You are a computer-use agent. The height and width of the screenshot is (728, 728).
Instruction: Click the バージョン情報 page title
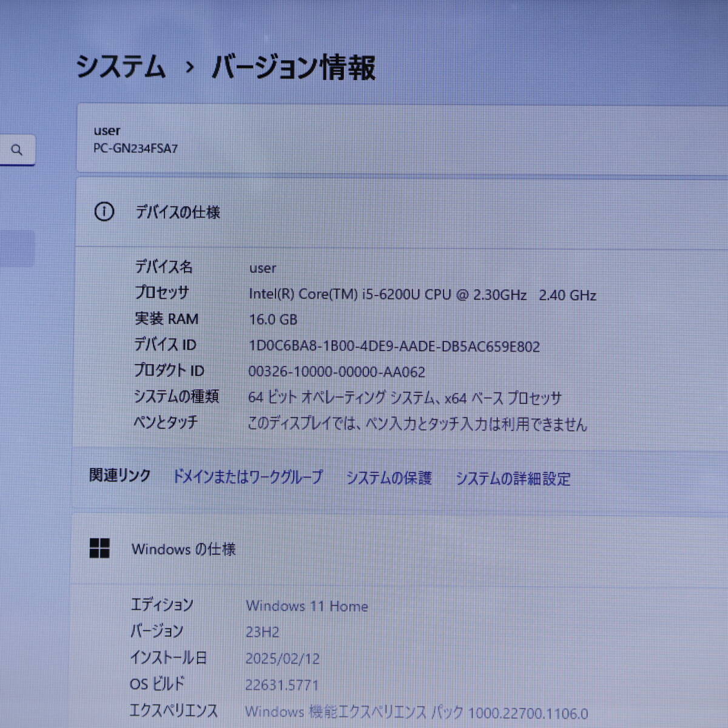coord(294,67)
